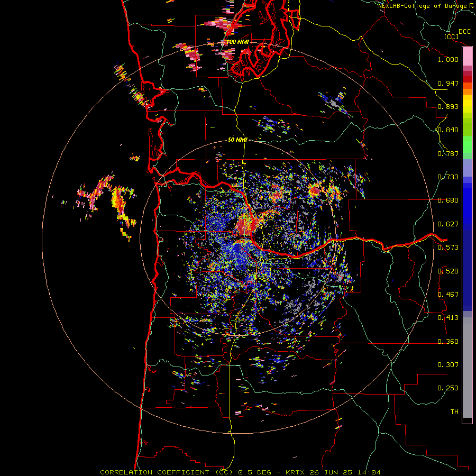Pick the lavender color bar segment

pyautogui.click(x=467, y=168)
